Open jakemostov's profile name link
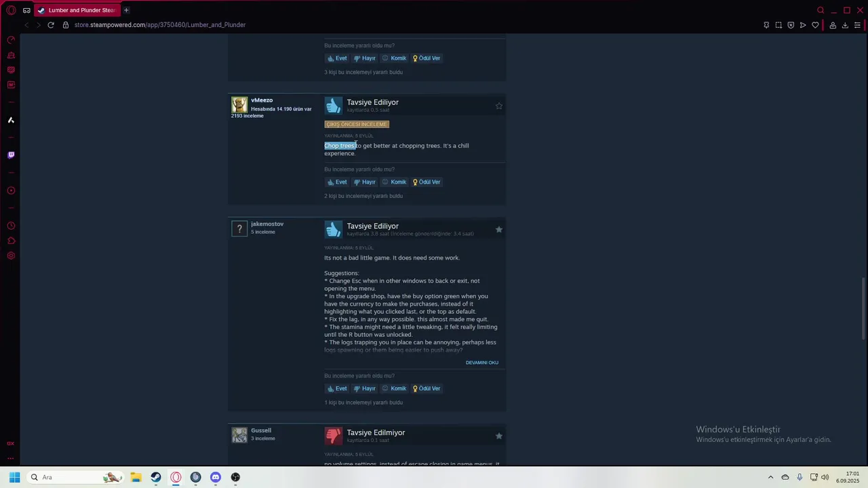Image resolution: width=868 pixels, height=488 pixels. 267,224
